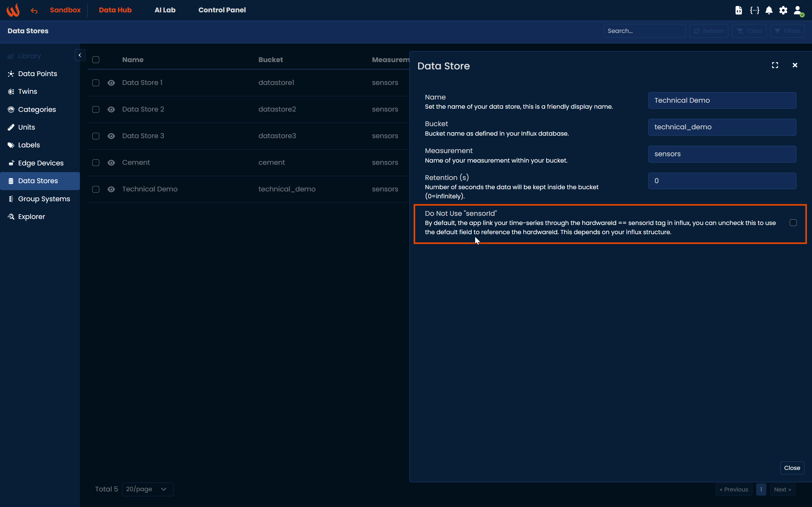
Task: Click the Retention seconds input field
Action: click(x=722, y=181)
